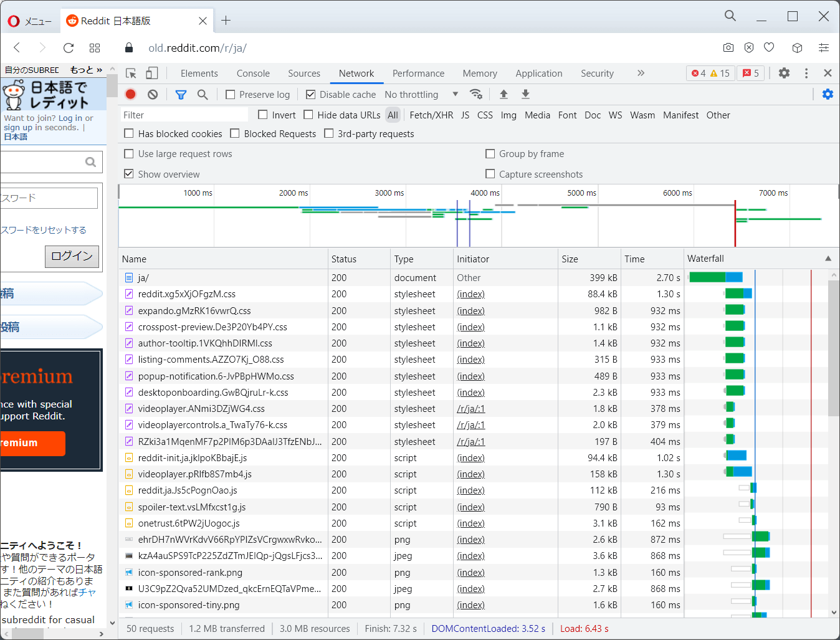Enable Group by frame checkbox
This screenshot has height=640, width=840.
coord(490,154)
